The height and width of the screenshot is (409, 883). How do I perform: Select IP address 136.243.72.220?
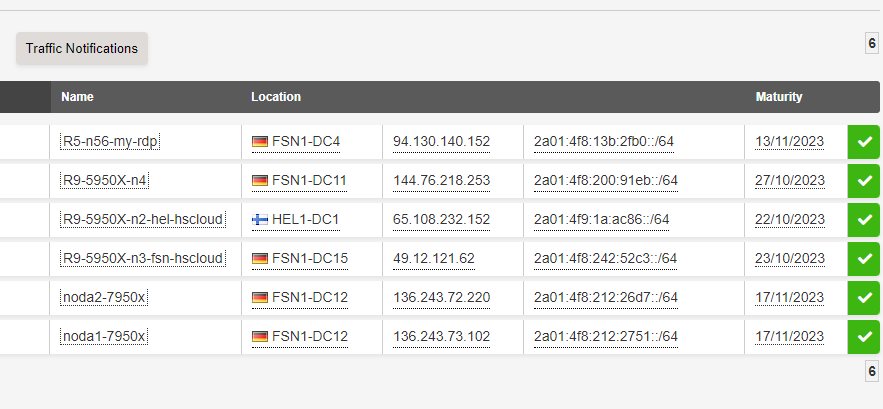pos(441,298)
